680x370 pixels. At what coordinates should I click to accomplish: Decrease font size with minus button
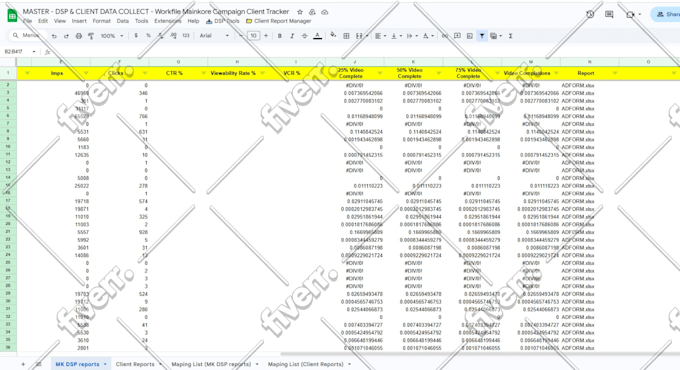(x=241, y=36)
